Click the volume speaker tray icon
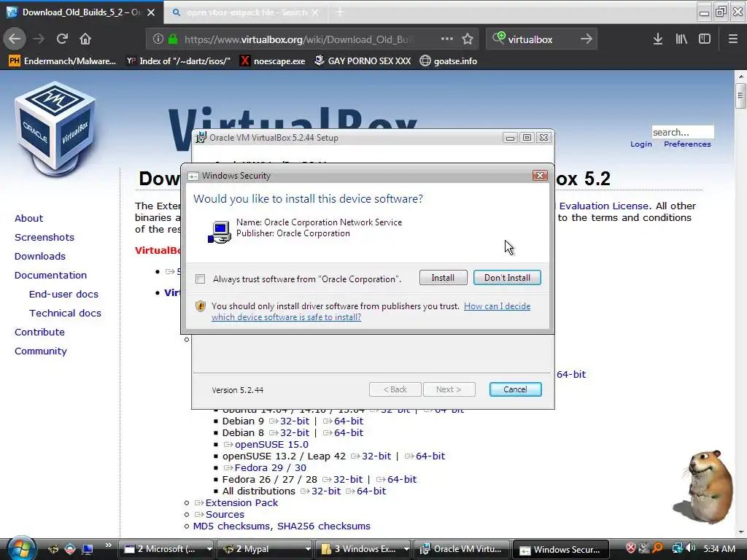747x560 pixels. (x=692, y=548)
